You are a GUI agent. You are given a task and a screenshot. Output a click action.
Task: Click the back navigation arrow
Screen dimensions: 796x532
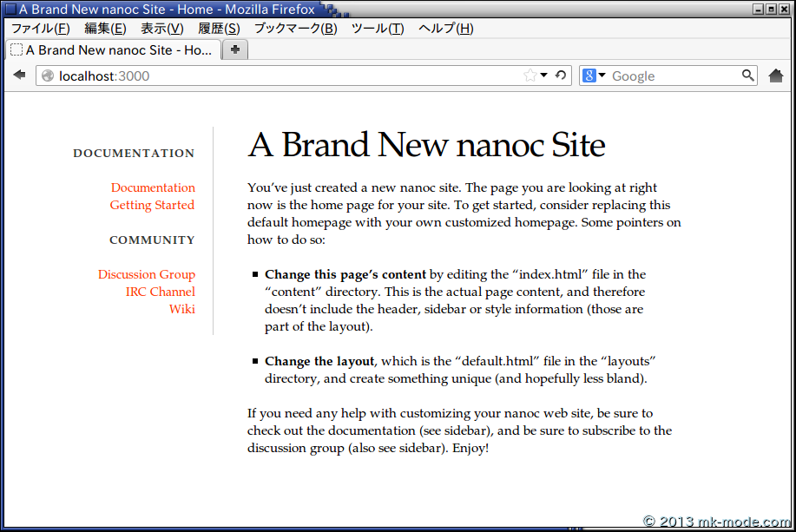click(x=19, y=76)
